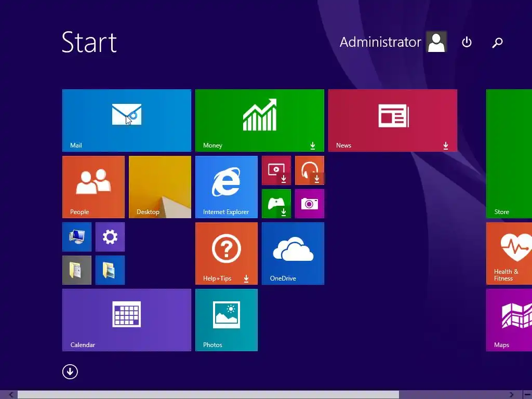The width and height of the screenshot is (532, 399).
Task: Open the Health & Fitness tile
Action: click(x=509, y=254)
